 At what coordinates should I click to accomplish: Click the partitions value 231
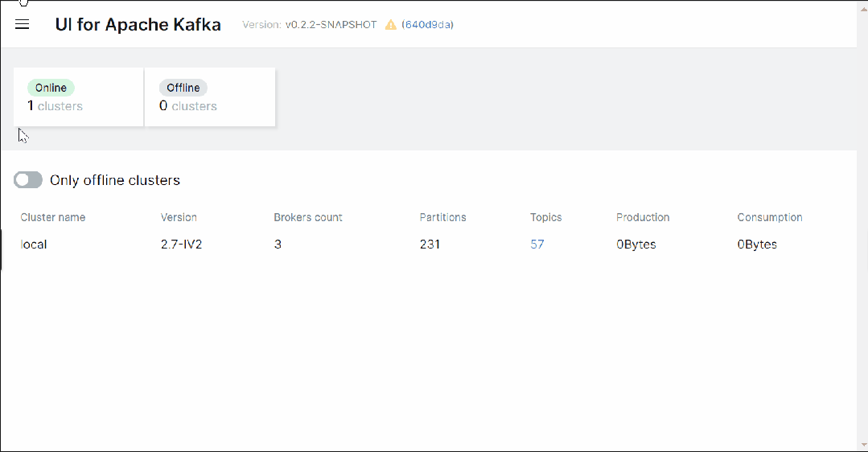point(430,244)
